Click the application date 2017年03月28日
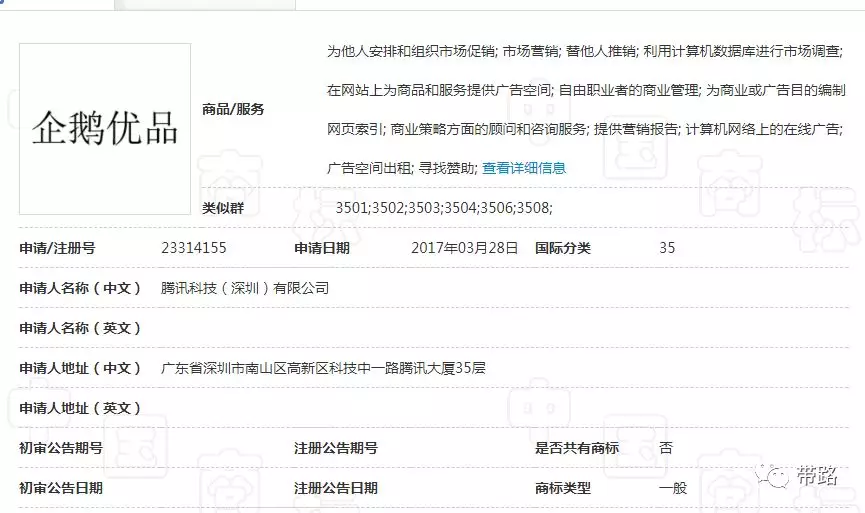Image resolution: width=865 pixels, height=513 pixels. point(464,248)
